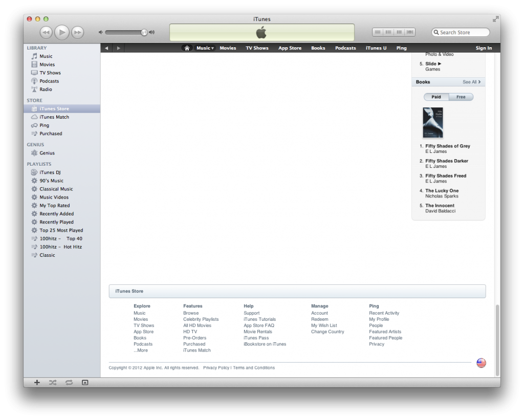Open 100hitz - Top 40 playlist
Screen dimensions: 524x420
tap(62, 238)
